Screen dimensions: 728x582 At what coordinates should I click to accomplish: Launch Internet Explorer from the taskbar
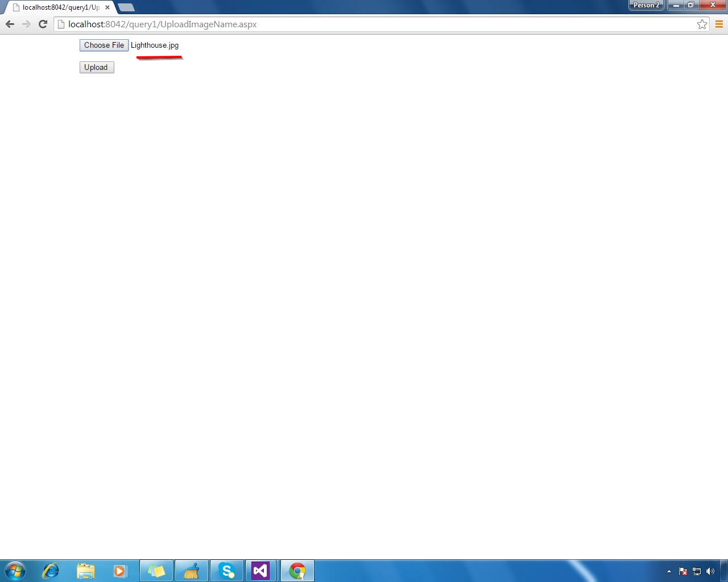tap(51, 570)
